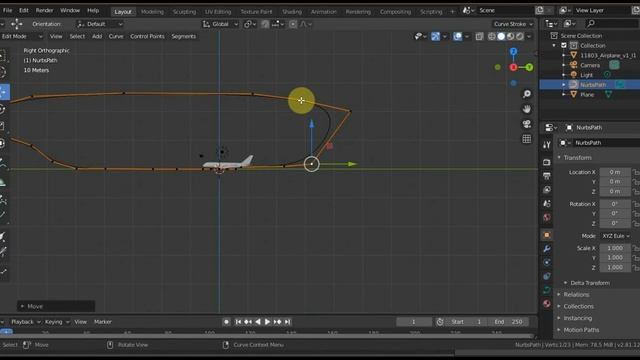Play the animation forward
This screenshot has width=640, height=360.
(267, 322)
